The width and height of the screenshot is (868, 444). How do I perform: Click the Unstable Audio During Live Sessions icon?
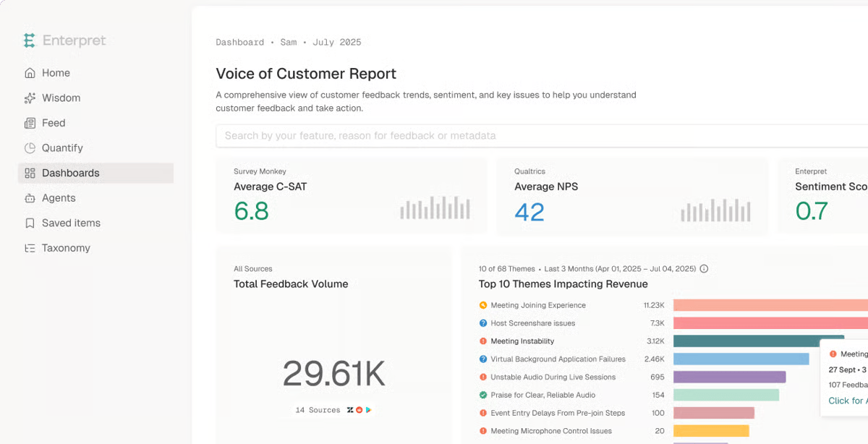point(483,377)
